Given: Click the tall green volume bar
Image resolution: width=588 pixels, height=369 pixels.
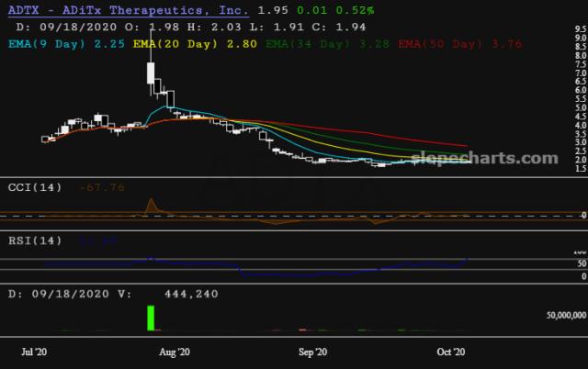Looking at the screenshot, I should [150, 318].
